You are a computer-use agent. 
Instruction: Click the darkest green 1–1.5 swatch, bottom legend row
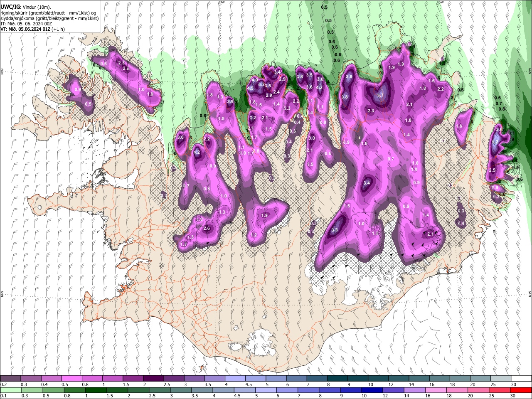[96, 390]
